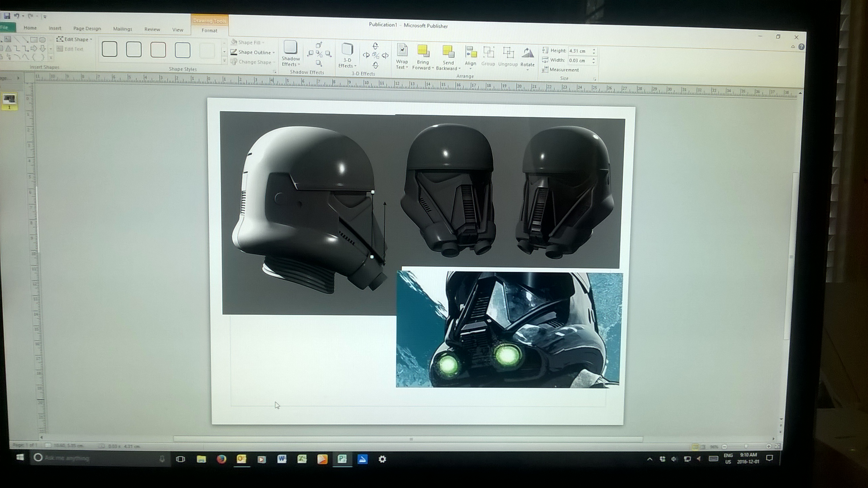Image resolution: width=868 pixels, height=488 pixels.
Task: Expand the Insert Shapes gallery
Action: click(51, 58)
